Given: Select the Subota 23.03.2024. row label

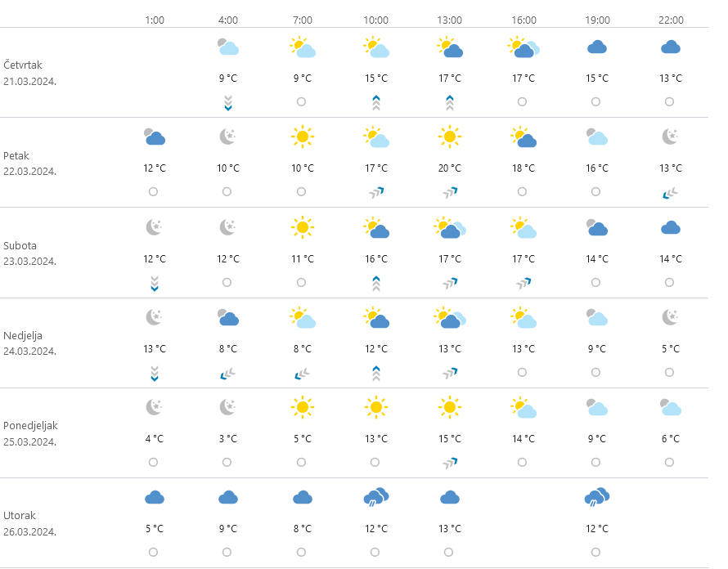Looking at the screenshot, I should [x=31, y=253].
